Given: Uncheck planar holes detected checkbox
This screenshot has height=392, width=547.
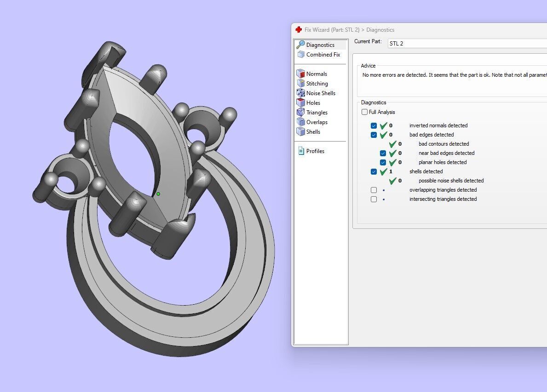Looking at the screenshot, I should tap(383, 162).
